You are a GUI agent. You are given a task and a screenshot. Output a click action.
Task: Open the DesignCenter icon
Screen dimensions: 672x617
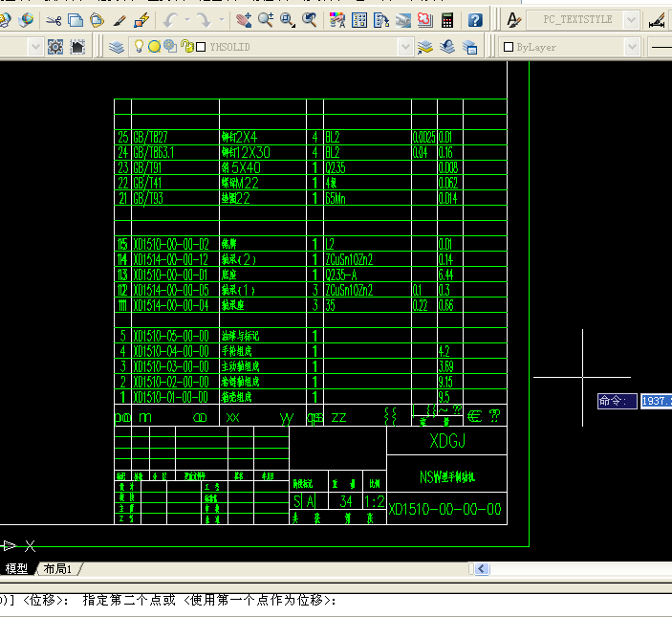tap(359, 20)
